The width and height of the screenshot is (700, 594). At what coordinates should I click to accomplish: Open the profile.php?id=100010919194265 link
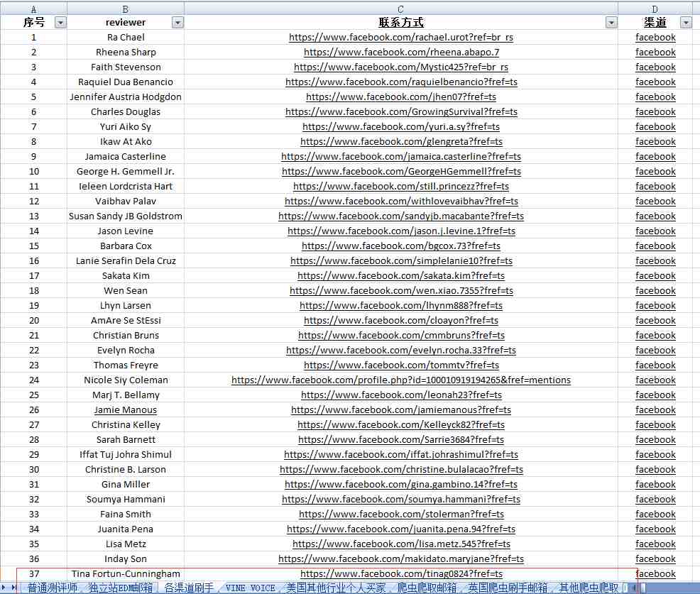[x=401, y=380]
